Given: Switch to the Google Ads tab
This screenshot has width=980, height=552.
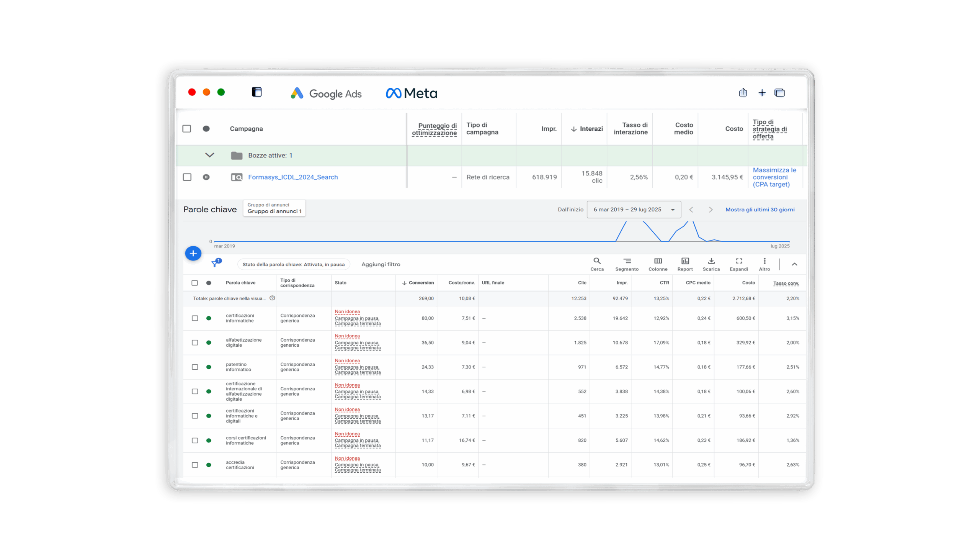Looking at the screenshot, I should click(x=326, y=93).
